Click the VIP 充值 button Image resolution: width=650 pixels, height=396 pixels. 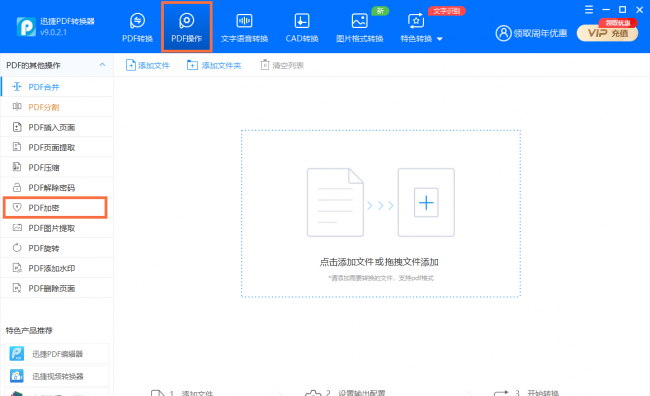pos(608,33)
